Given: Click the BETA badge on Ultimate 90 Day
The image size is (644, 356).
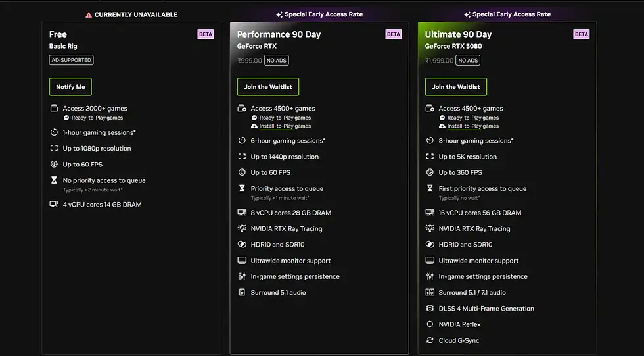Looking at the screenshot, I should 581,34.
